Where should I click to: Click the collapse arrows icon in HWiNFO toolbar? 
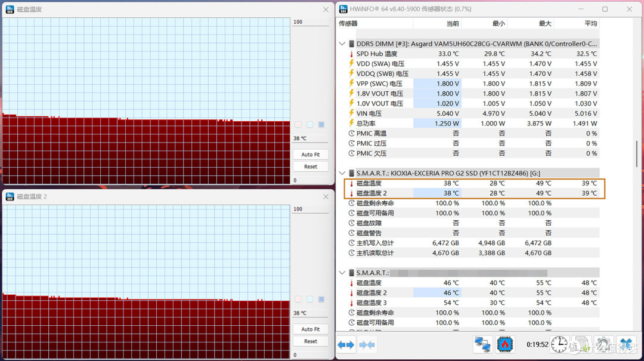(x=367, y=344)
